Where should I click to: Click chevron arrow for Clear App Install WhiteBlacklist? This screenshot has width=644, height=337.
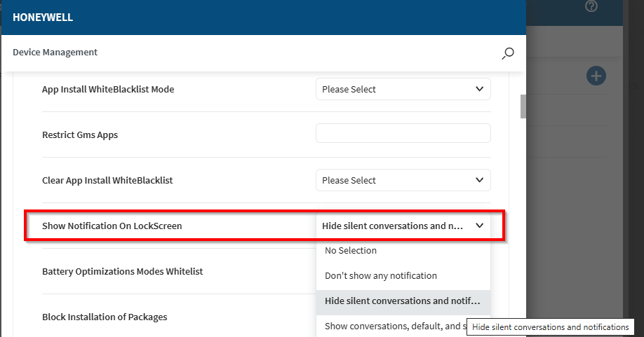tap(480, 180)
